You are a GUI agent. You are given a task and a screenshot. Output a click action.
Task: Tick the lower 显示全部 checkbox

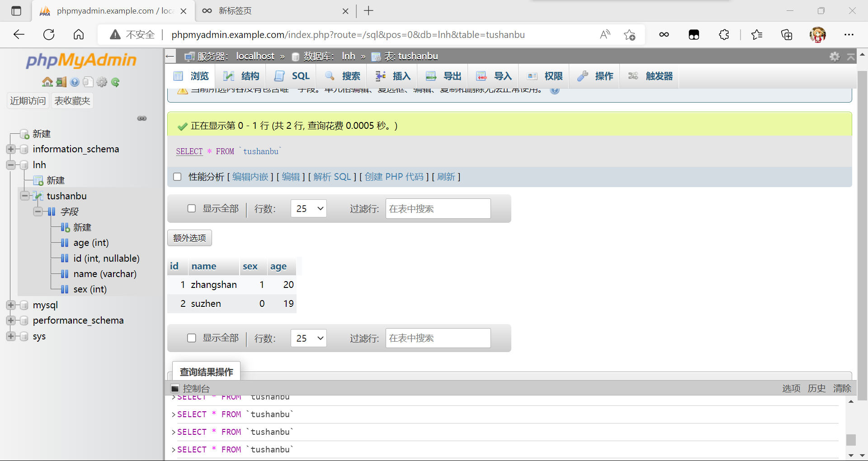[192, 338]
